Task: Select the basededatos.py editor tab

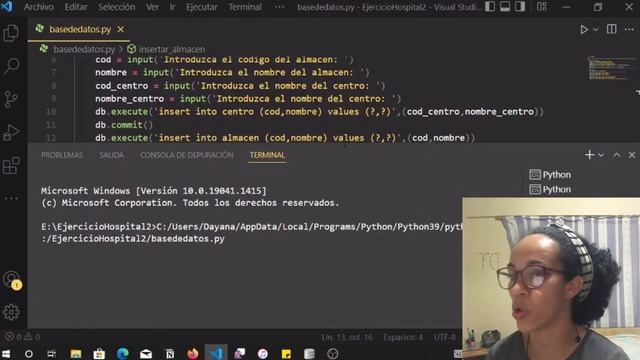Action: coord(80,29)
